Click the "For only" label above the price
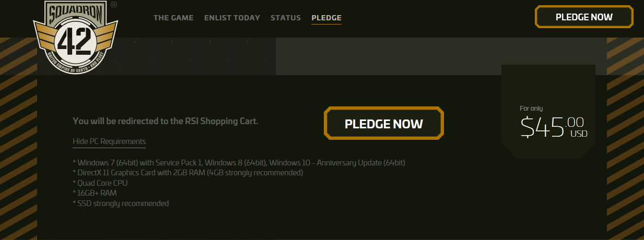 point(531,109)
